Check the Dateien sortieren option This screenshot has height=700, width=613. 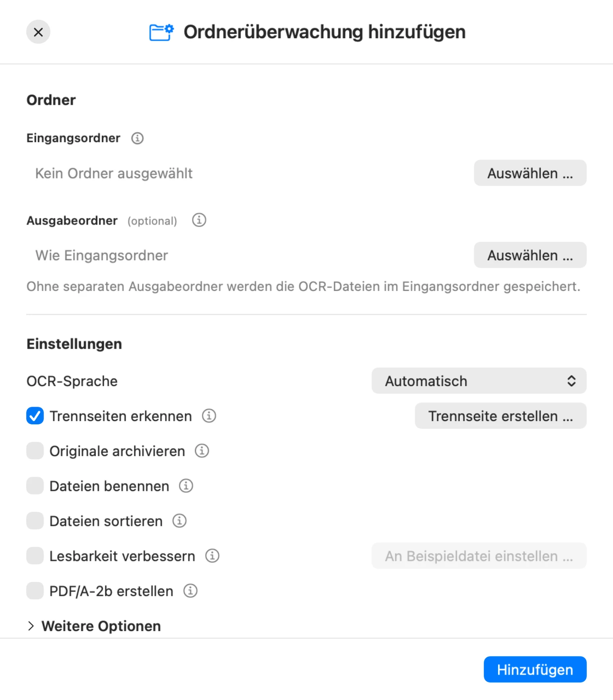pos(35,521)
